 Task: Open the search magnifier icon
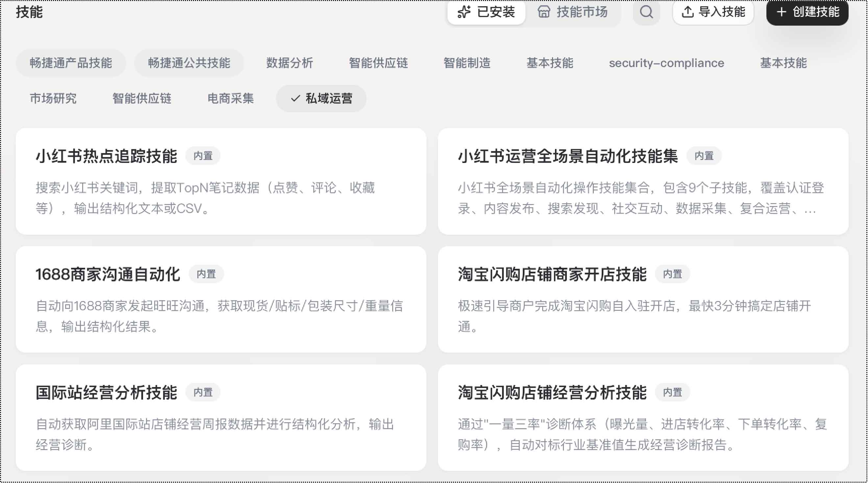click(646, 12)
